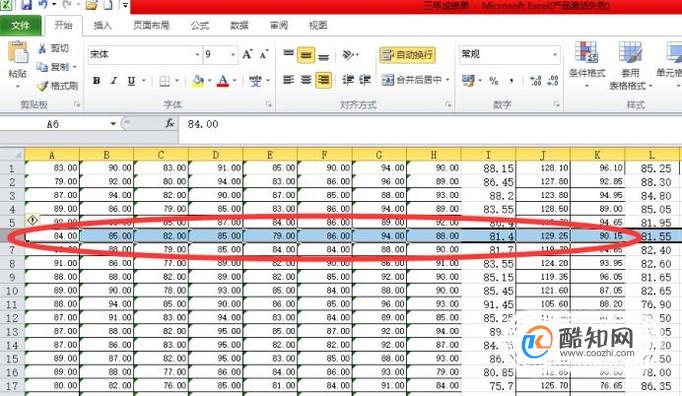
Task: Toggle Italic formatting
Action: [114, 81]
